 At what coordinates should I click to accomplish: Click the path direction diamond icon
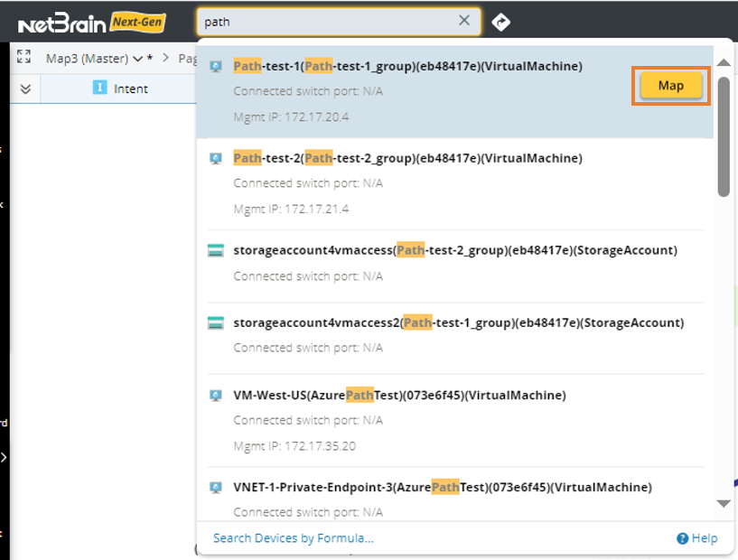[x=501, y=22]
